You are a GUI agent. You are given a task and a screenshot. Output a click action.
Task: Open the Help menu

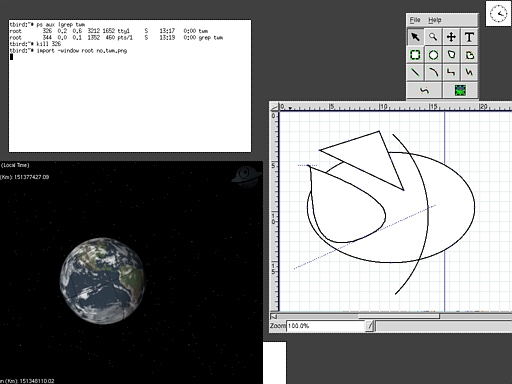(435, 20)
